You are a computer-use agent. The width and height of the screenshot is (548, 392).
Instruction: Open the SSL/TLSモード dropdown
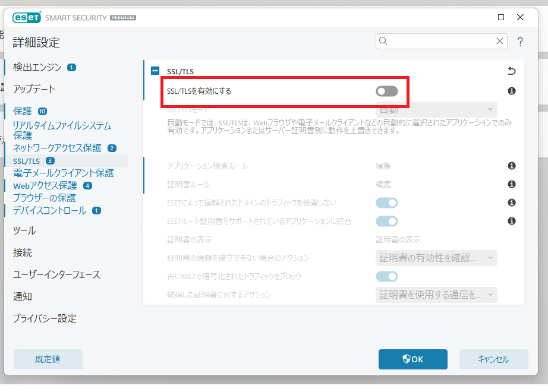436,110
